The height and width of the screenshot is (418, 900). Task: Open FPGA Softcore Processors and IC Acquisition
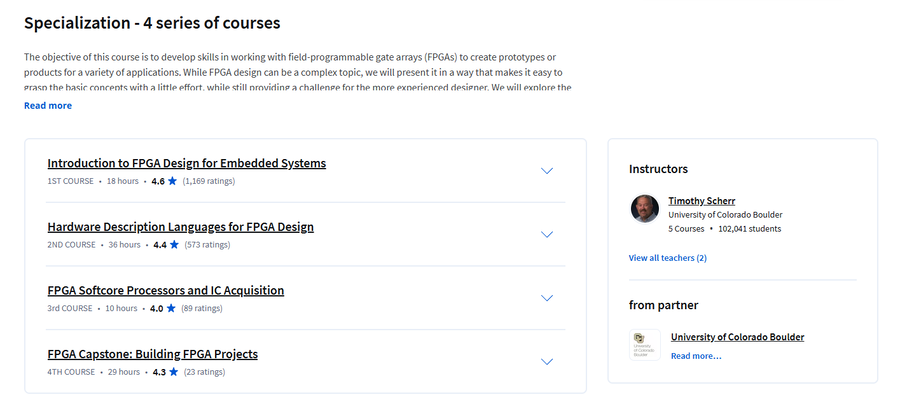point(165,291)
